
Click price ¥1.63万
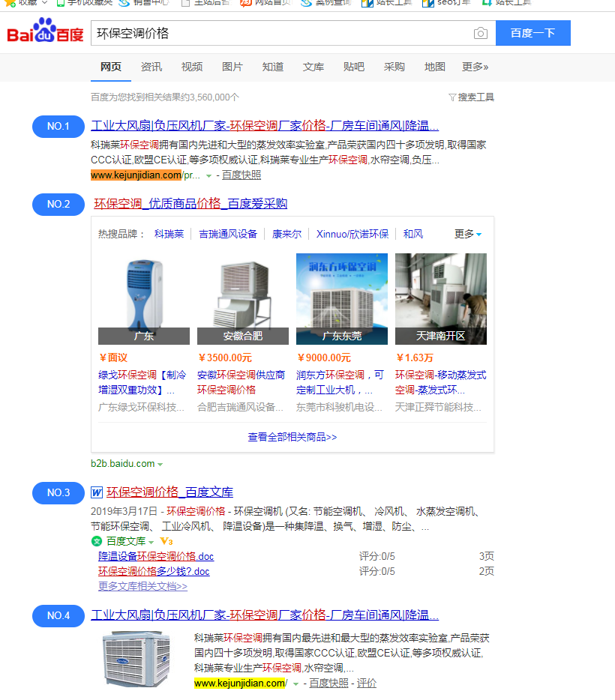(415, 357)
